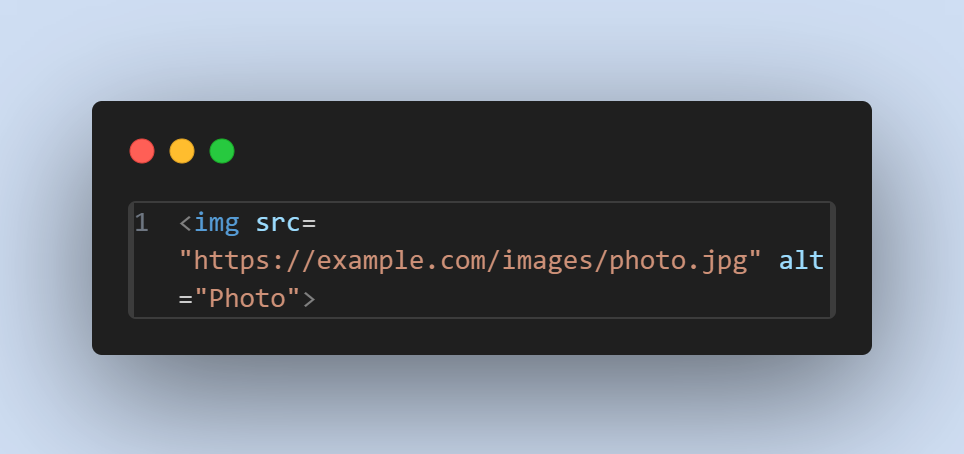Click the equals sign before "Photo"
This screenshot has width=964, height=454.
tap(186, 299)
